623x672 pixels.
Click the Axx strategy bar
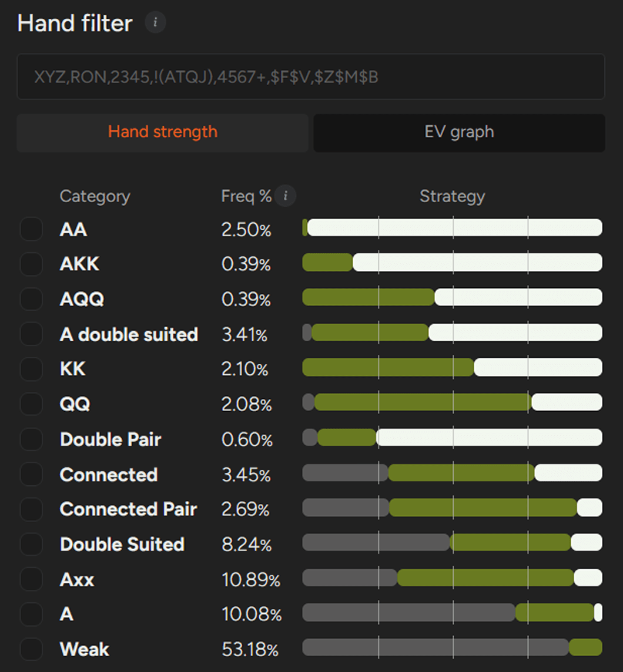[x=452, y=578]
